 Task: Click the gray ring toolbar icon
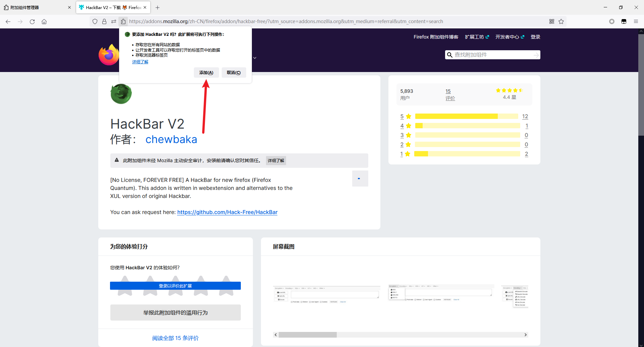tap(612, 21)
